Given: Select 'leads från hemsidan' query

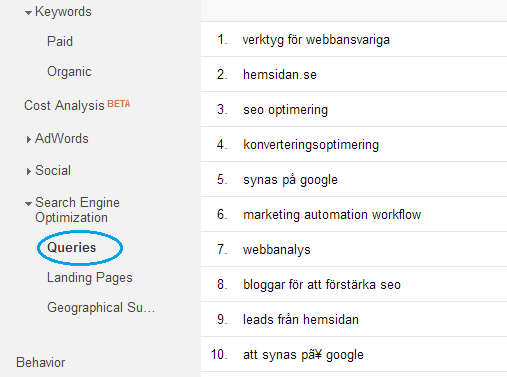Looking at the screenshot, I should click(301, 319).
